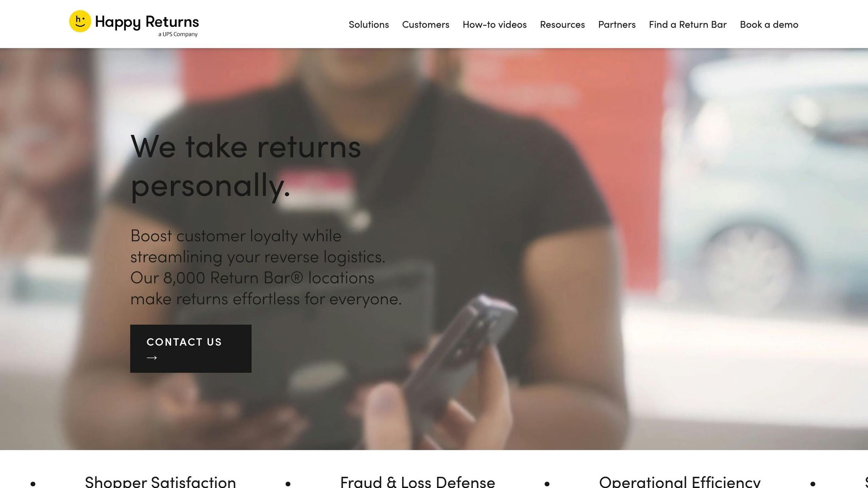
Task: Select Fraud & Loss Defense ticker item
Action: (417, 482)
